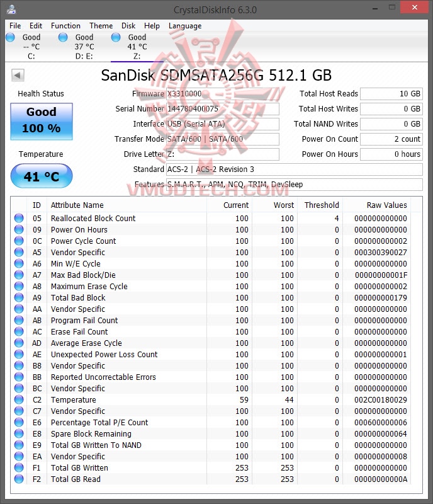Click the blue orb of Reported Uncorrectable Errors
This screenshot has width=433, height=504.
[19, 377]
